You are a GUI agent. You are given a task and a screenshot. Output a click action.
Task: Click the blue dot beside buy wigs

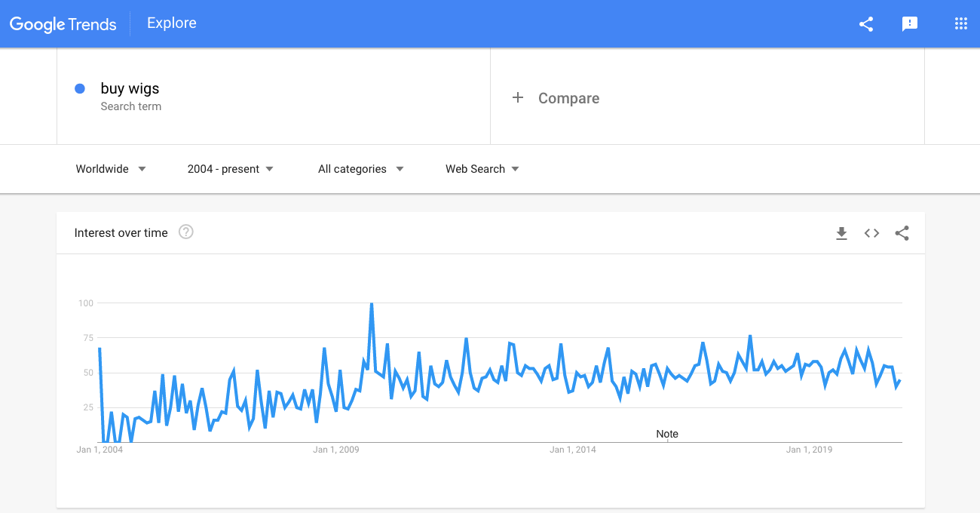click(x=80, y=88)
